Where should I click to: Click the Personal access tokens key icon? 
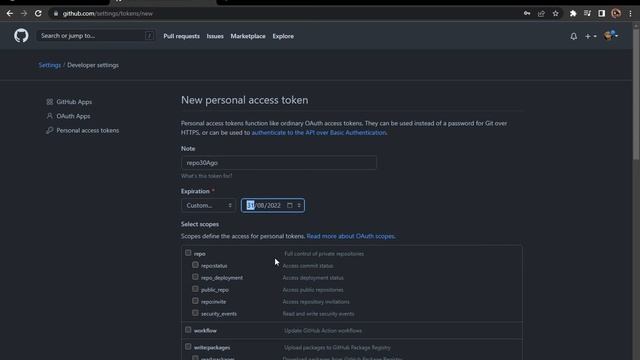click(49, 130)
